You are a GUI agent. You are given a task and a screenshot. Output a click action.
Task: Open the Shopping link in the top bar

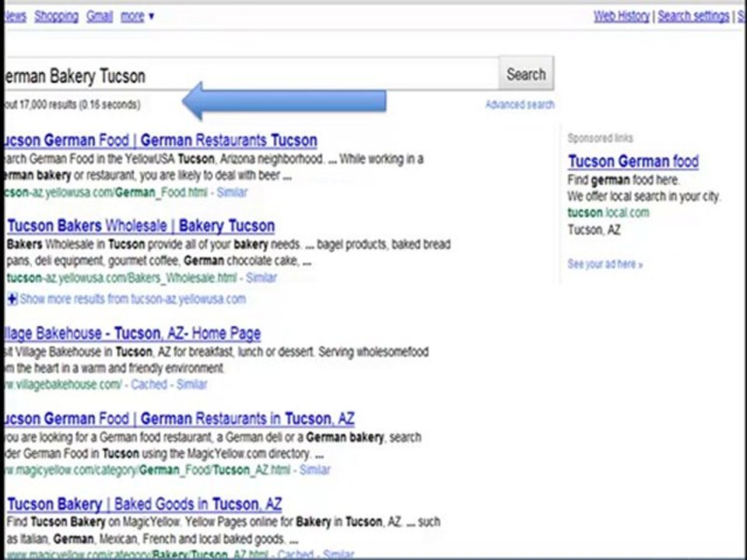pos(56,16)
